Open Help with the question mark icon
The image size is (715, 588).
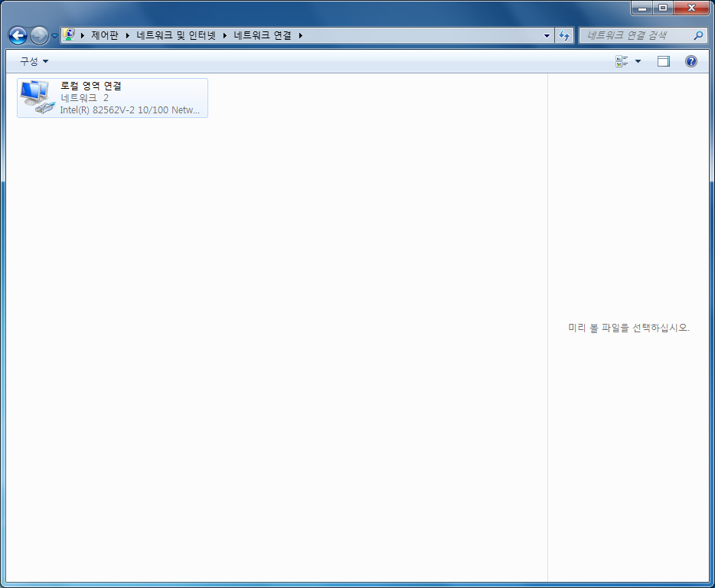click(691, 61)
